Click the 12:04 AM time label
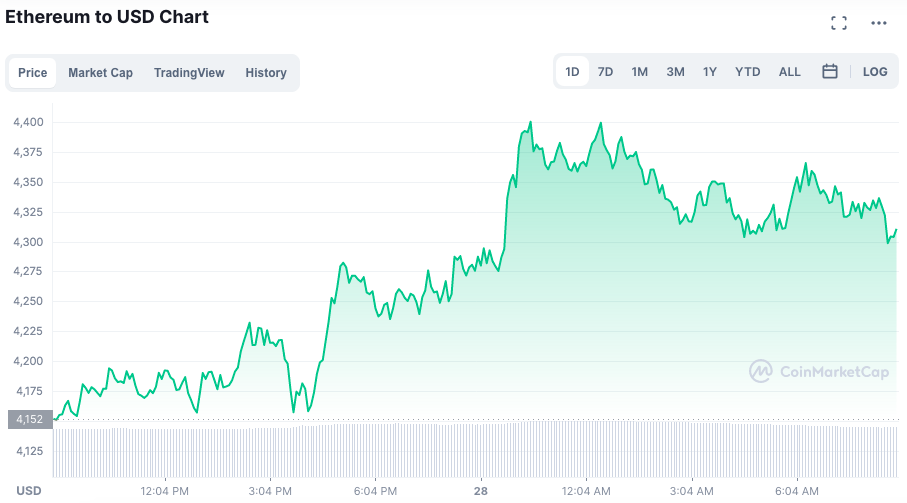 point(586,491)
